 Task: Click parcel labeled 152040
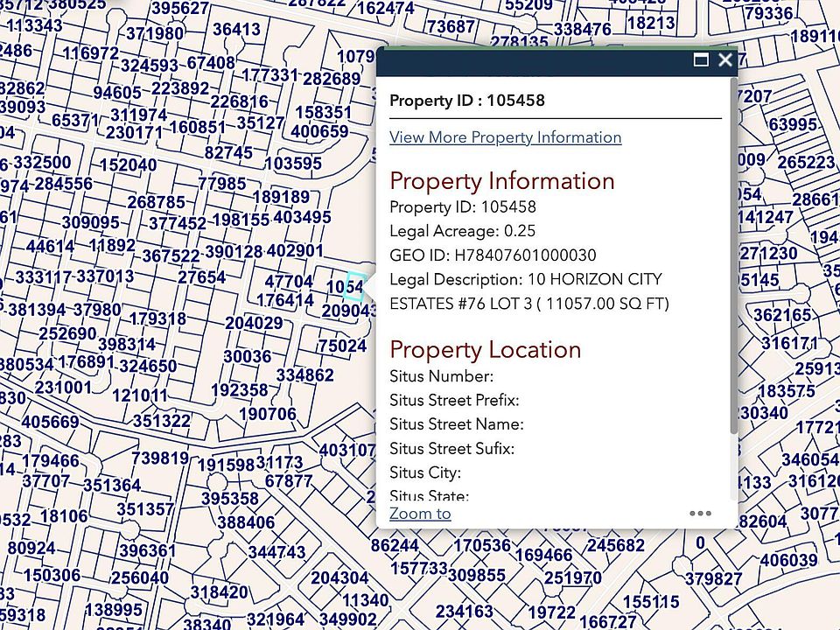128,165
